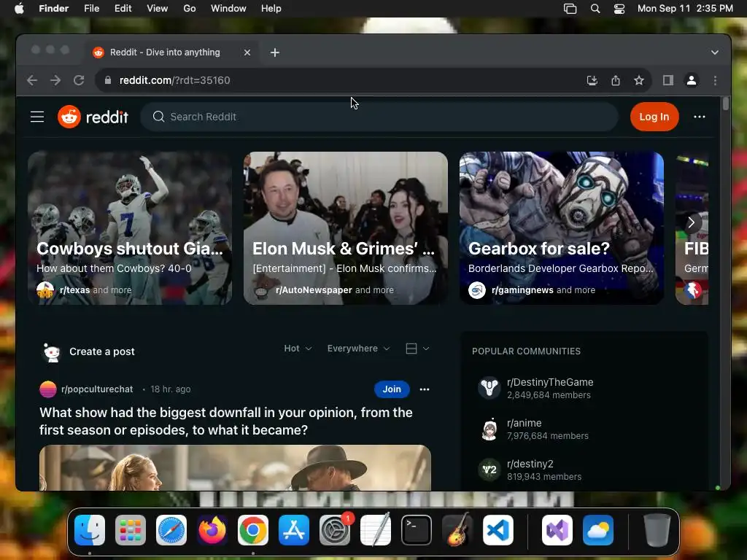Open the biggest downfall show post title
747x560 pixels.
pos(226,421)
